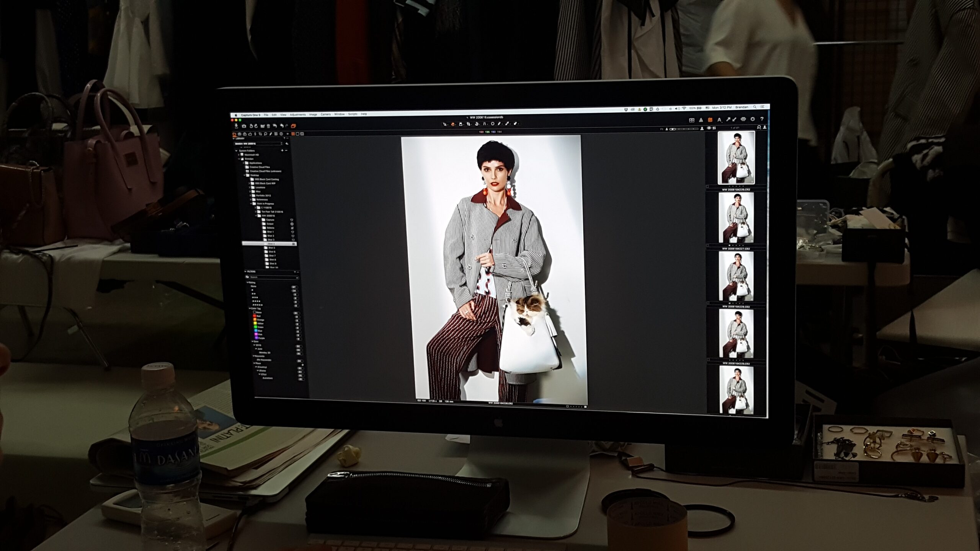Viewport: 980px width, 551px height.
Task: Collapse the System Folders section
Action: click(236, 151)
